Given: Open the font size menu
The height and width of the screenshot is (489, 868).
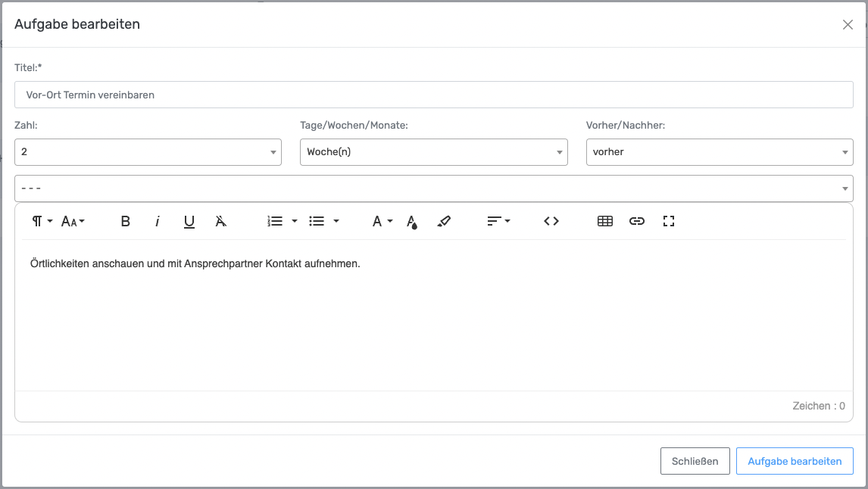Looking at the screenshot, I should coord(73,221).
